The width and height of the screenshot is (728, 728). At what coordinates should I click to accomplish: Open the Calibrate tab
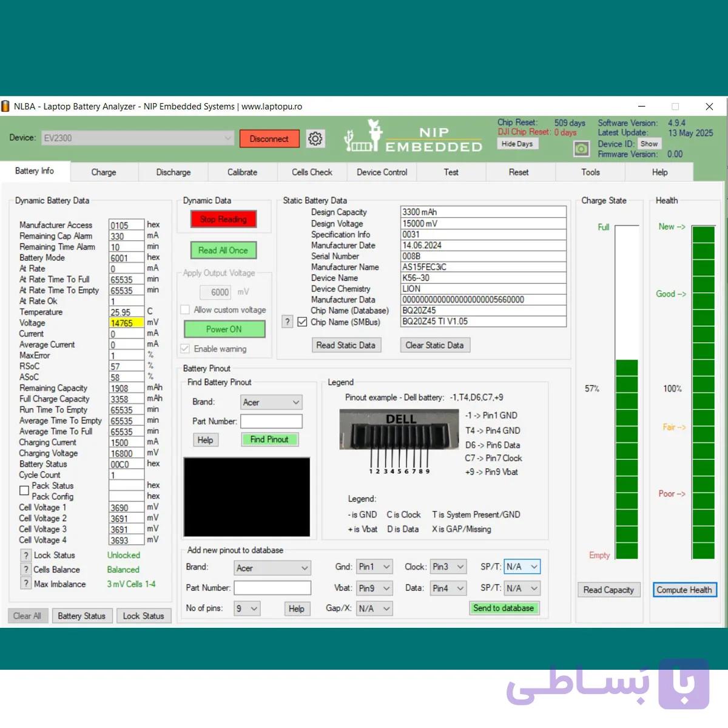pyautogui.click(x=243, y=172)
